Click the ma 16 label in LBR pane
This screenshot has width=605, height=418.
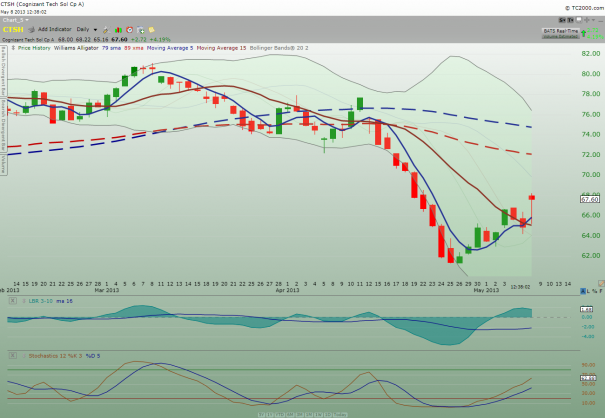(64, 301)
